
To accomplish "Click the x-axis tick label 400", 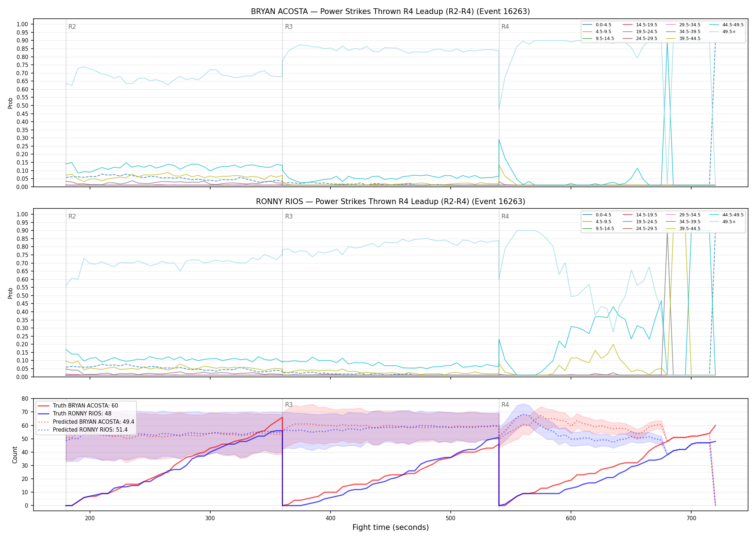I will click(x=330, y=518).
